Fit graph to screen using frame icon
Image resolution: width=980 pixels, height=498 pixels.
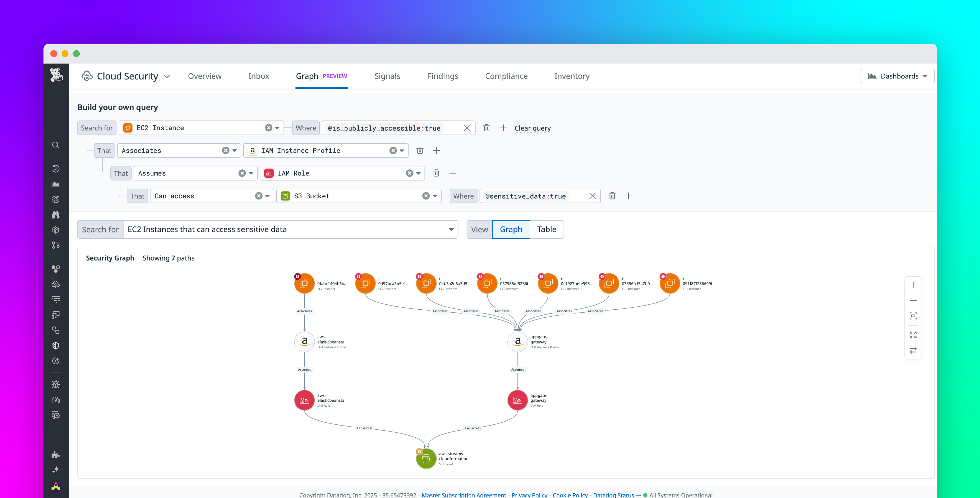(913, 316)
